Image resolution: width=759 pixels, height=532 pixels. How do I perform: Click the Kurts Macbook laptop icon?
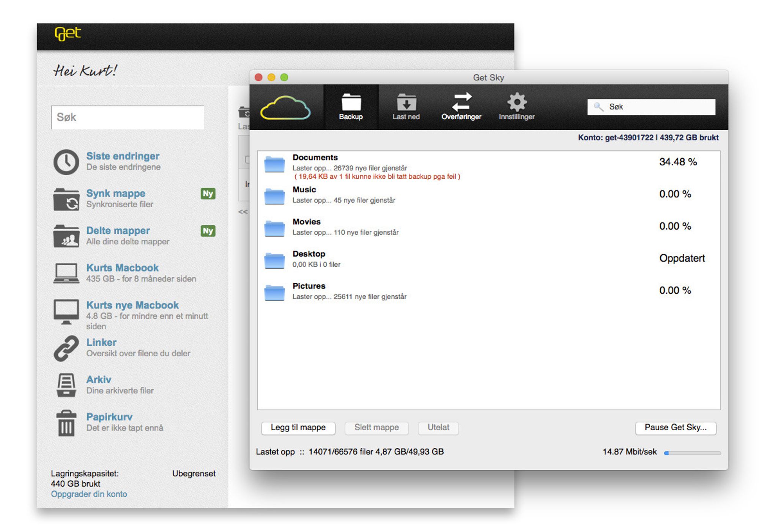(x=66, y=273)
